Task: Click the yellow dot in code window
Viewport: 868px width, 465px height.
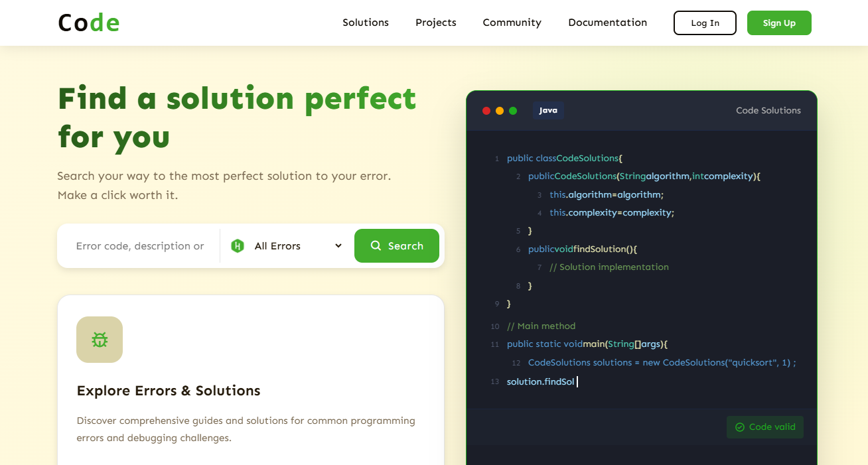Action: pos(500,111)
